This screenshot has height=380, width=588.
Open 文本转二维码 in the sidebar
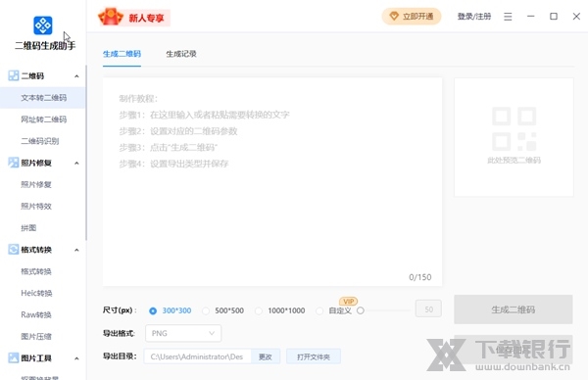[43, 98]
